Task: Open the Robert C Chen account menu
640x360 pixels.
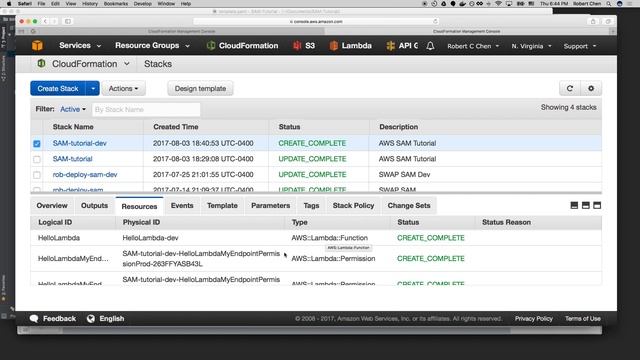Action: click(473, 46)
